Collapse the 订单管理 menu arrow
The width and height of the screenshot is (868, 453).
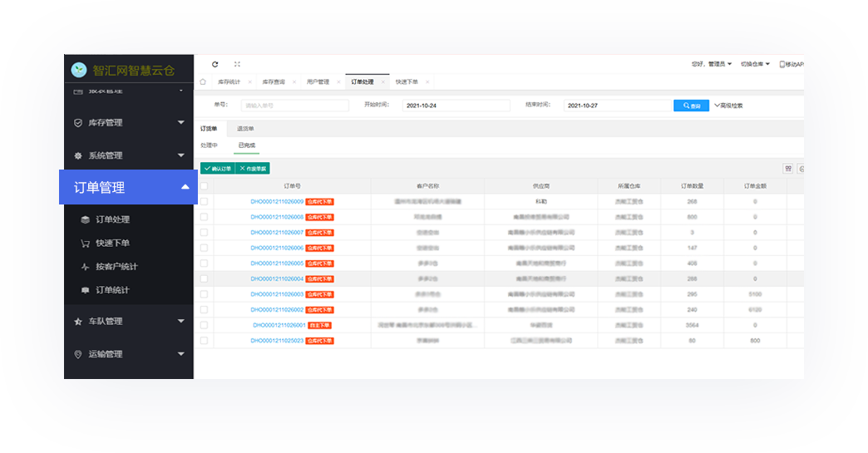[x=185, y=188]
